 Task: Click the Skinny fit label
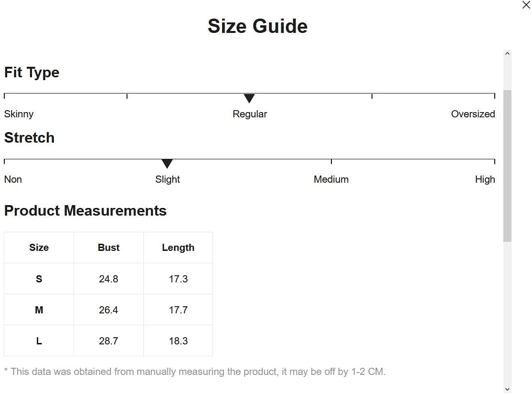19,114
